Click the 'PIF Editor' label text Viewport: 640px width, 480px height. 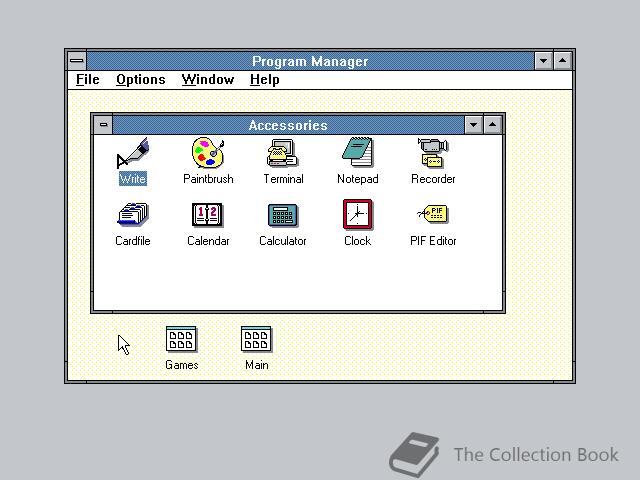pos(433,241)
